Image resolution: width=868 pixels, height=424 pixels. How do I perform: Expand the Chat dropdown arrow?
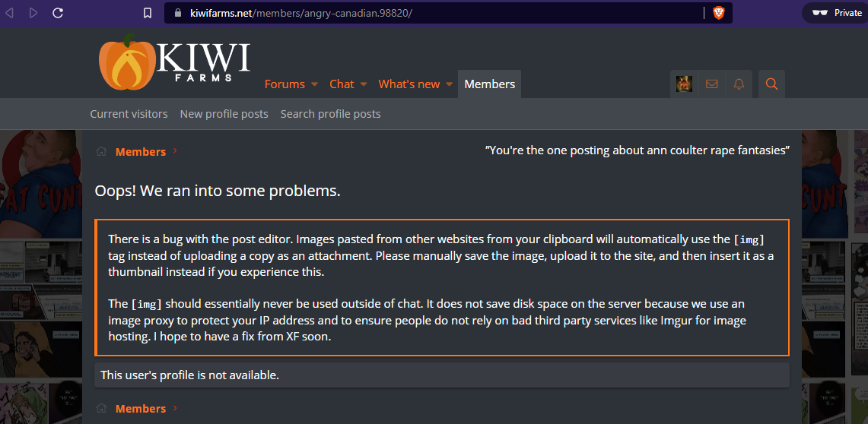pos(364,84)
